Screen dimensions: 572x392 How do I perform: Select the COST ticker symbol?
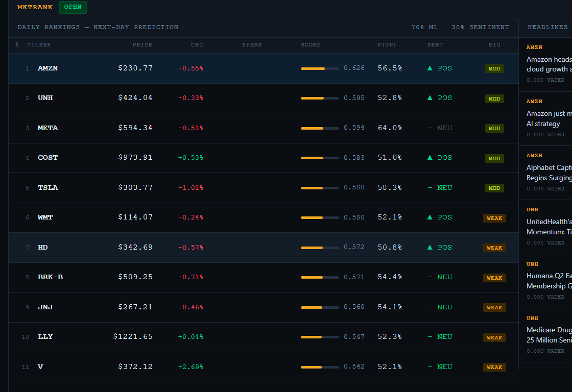click(48, 158)
